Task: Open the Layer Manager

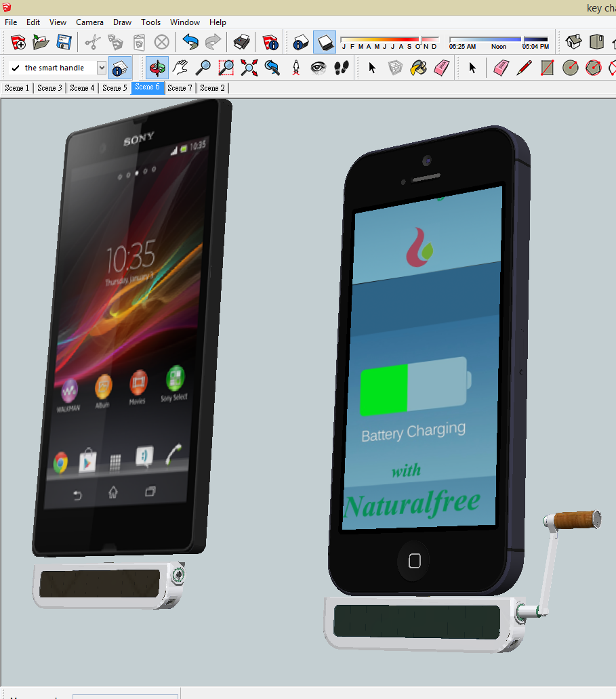Action: pos(119,68)
